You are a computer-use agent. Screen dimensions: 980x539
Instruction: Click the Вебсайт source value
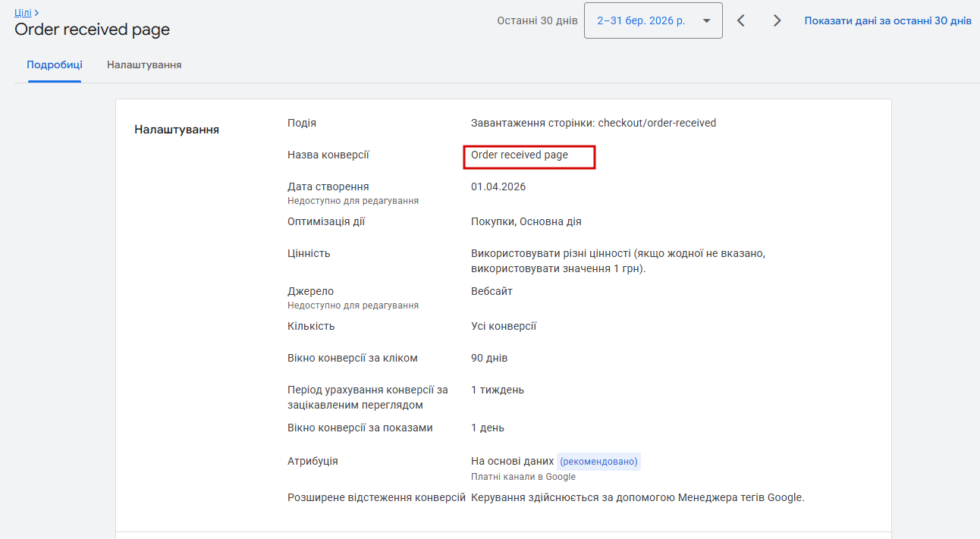point(492,291)
